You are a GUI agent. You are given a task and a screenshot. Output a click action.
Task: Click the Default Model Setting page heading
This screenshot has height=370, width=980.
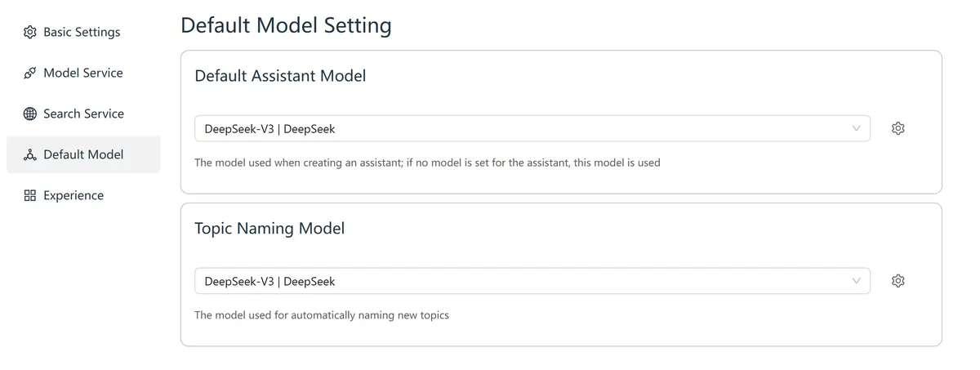coord(286,25)
